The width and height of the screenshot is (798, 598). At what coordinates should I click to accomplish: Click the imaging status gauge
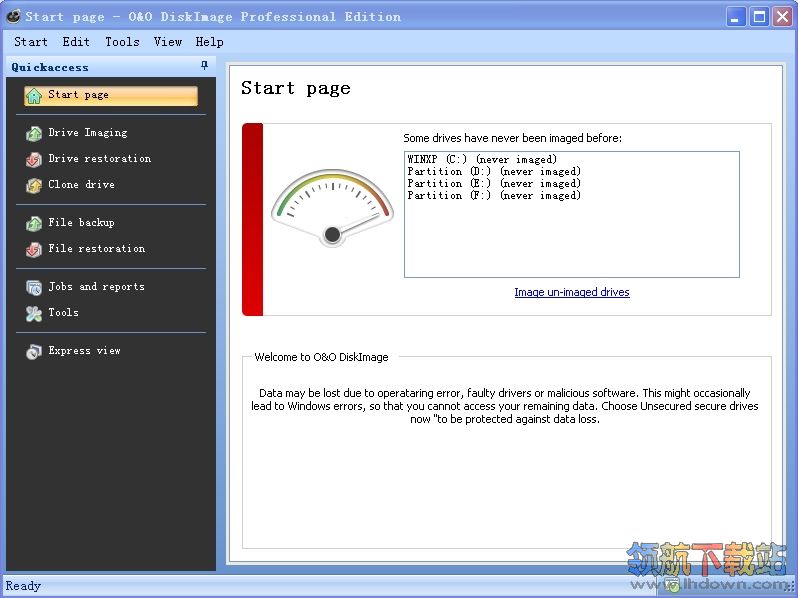pyautogui.click(x=332, y=208)
